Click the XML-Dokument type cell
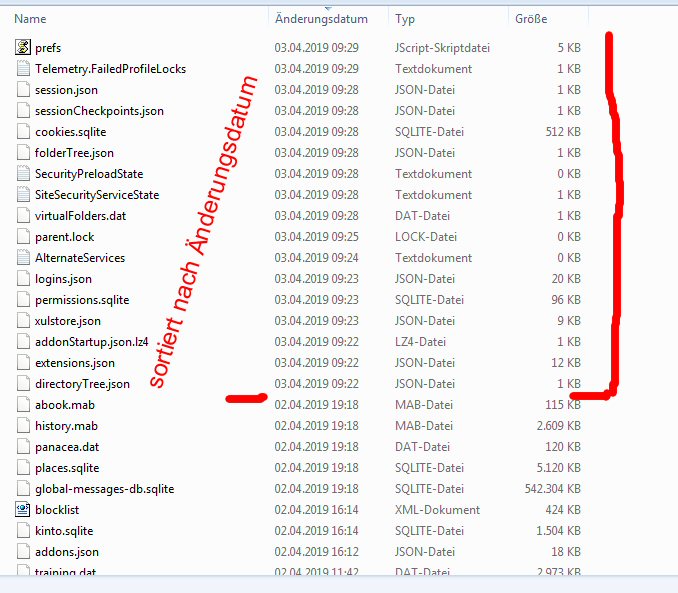 coord(437,510)
